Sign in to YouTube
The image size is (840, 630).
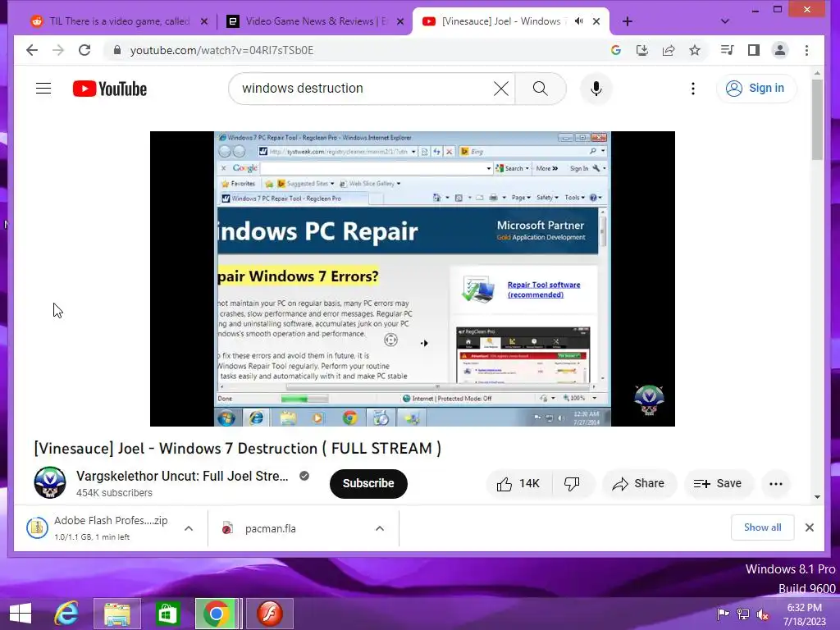[756, 89]
